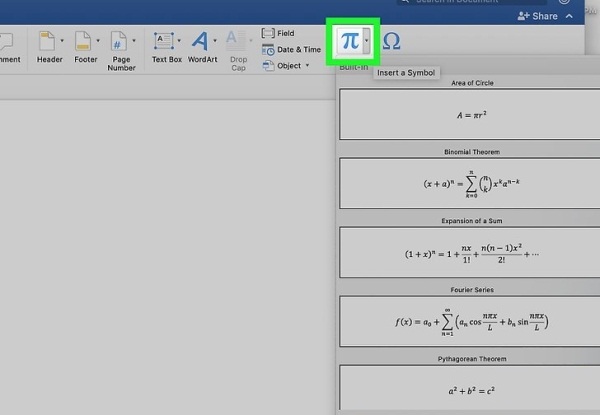Insert Date & Time
The width and height of the screenshot is (600, 415).
(292, 49)
